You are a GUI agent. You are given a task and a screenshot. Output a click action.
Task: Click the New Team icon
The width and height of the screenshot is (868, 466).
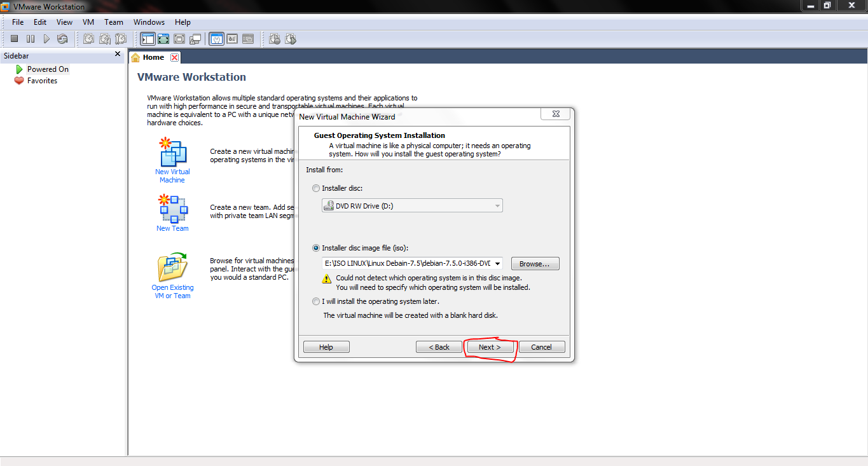click(172, 209)
